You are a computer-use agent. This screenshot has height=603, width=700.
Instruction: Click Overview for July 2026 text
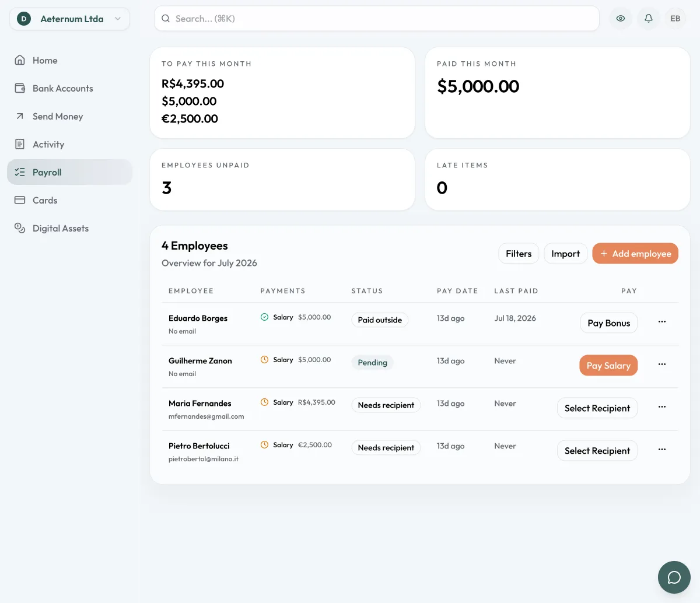209,263
